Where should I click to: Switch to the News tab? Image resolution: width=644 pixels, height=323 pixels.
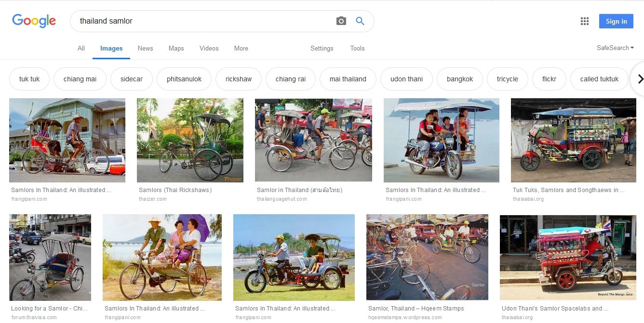(x=145, y=48)
